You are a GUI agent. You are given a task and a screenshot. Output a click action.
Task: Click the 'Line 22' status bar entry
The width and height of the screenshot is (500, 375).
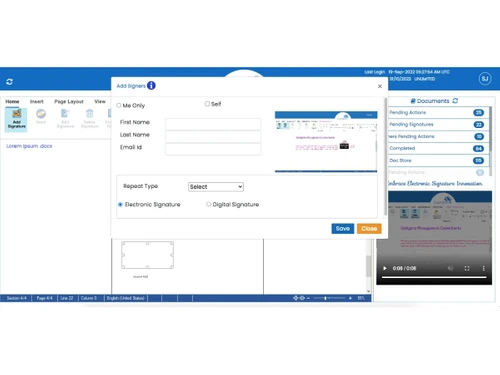[67, 298]
